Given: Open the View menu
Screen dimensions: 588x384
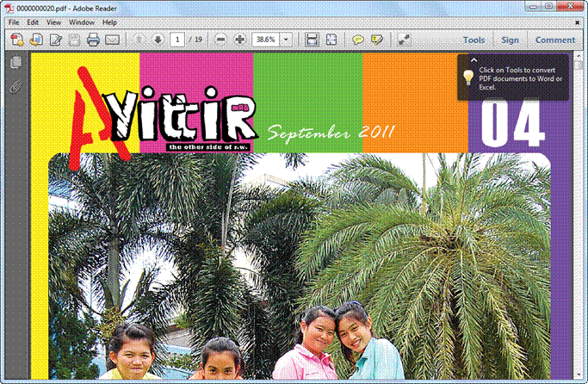Looking at the screenshot, I should click(x=53, y=22).
